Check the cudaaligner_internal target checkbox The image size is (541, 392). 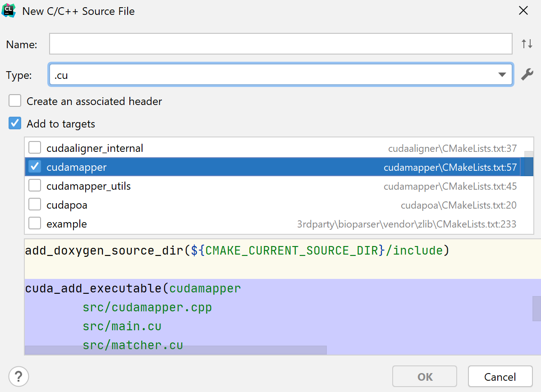(35, 148)
